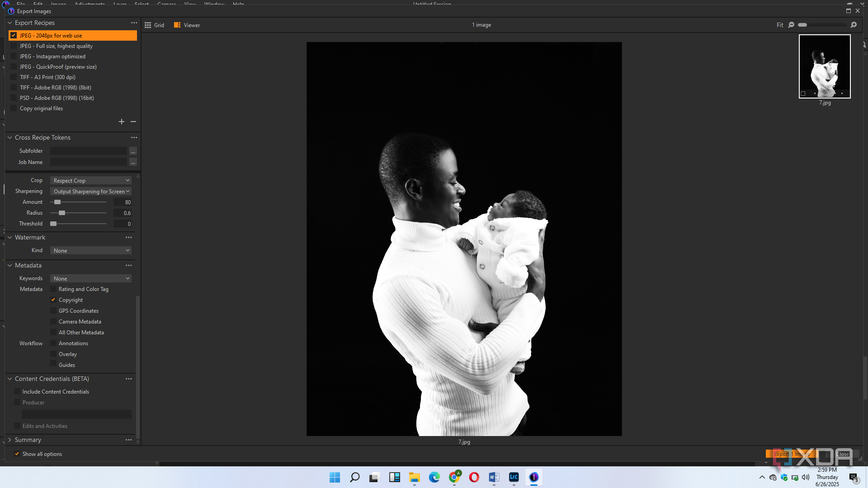Screen dimensions: 868x488
Task: Remove the selected export recipe
Action: point(133,122)
